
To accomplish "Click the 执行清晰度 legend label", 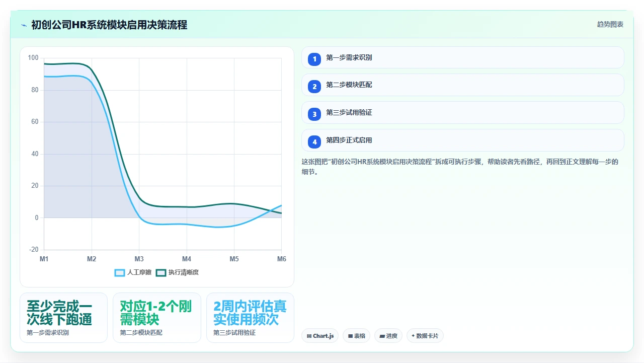I will coord(184,272).
